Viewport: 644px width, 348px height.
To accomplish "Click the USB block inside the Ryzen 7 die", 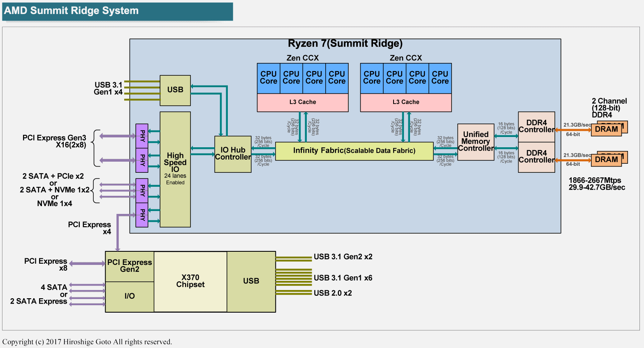I will [x=175, y=90].
